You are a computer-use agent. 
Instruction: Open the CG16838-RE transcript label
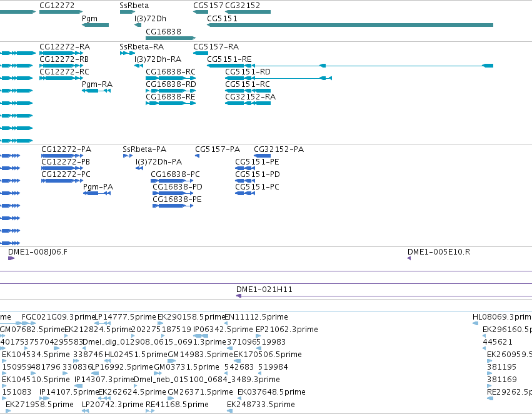click(171, 97)
